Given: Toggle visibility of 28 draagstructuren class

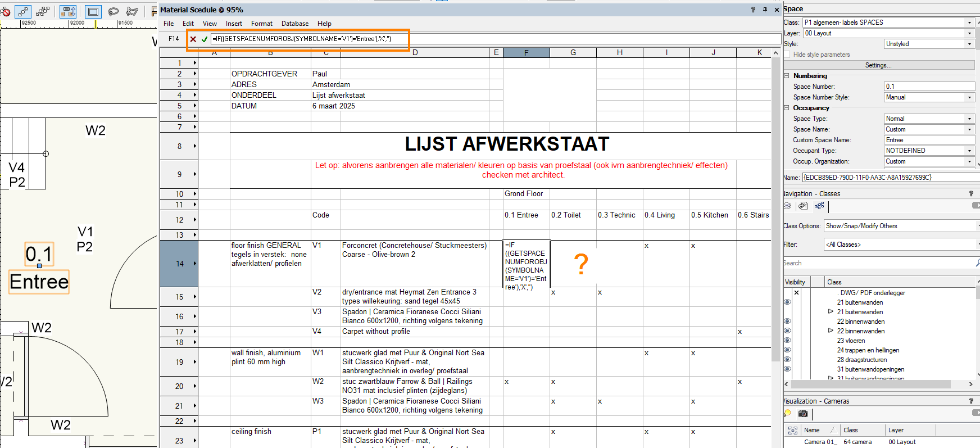Looking at the screenshot, I should [x=787, y=360].
